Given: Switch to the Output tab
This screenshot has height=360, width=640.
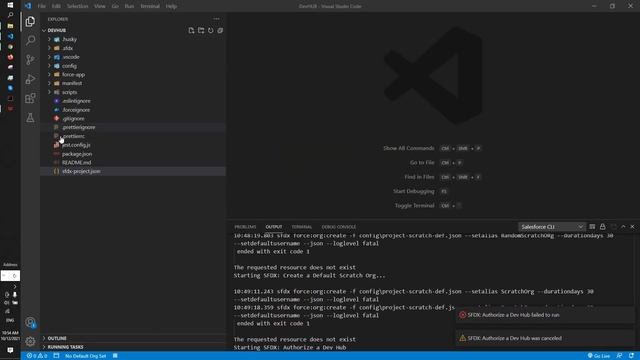Looking at the screenshot, I should coord(274,227).
